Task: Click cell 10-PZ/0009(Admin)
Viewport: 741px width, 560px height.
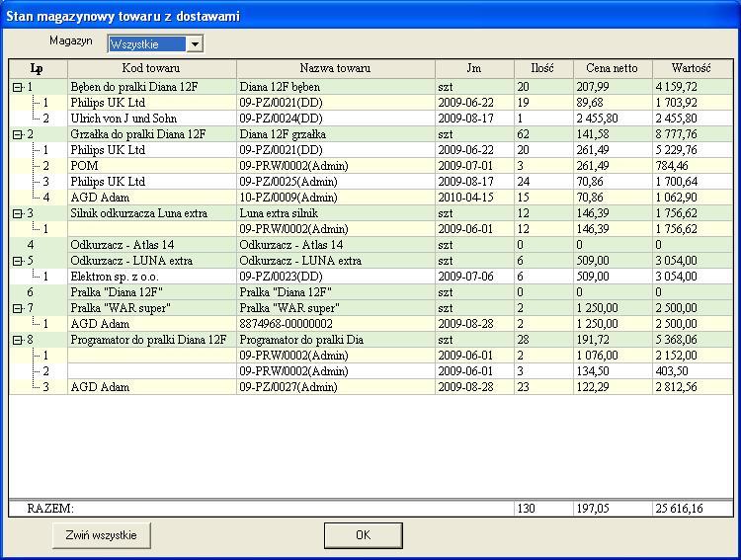Action: (x=335, y=198)
